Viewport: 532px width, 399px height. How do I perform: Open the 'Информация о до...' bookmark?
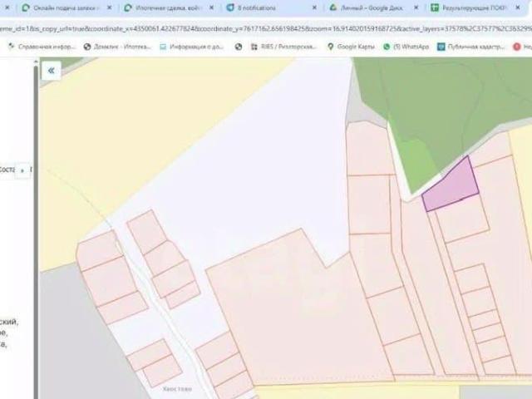[x=192, y=47]
